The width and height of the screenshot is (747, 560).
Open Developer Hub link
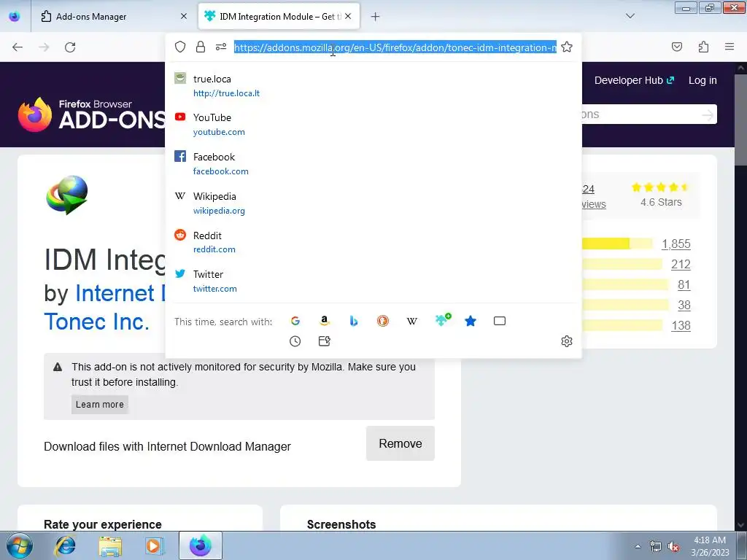[634, 80]
